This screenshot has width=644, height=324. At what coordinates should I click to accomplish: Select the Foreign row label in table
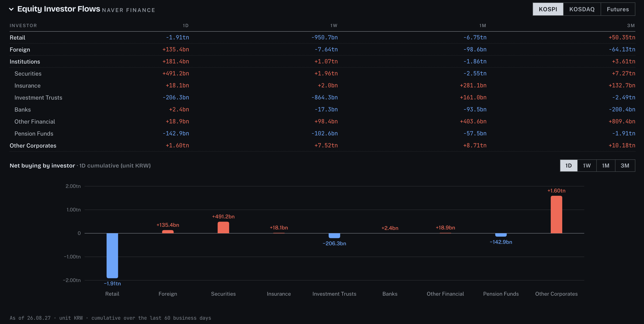20,49
